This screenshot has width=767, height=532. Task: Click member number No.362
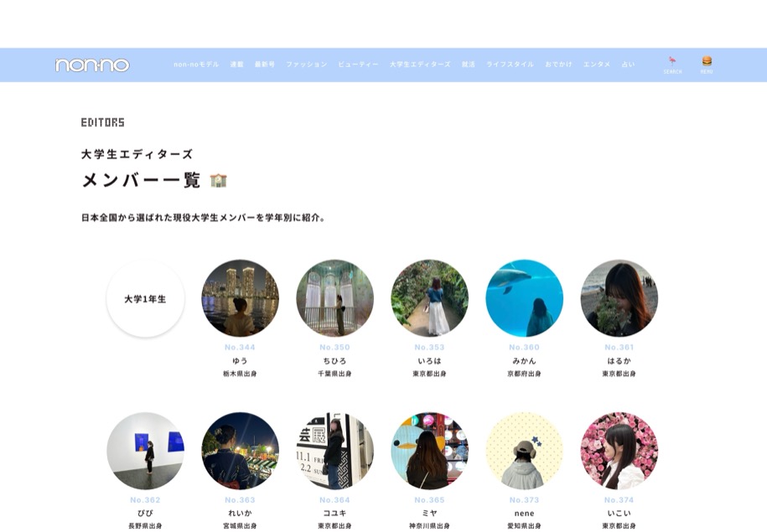pyautogui.click(x=145, y=499)
